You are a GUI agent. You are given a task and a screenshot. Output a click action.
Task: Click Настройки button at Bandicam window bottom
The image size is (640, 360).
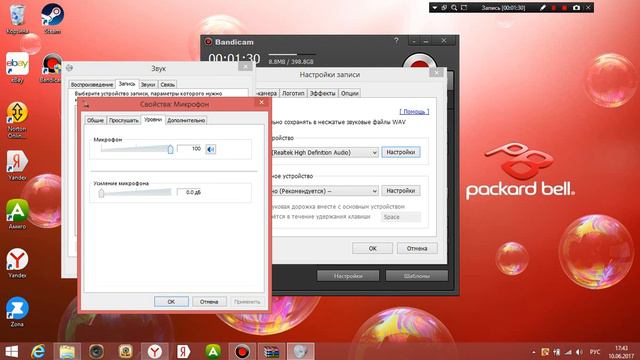pyautogui.click(x=348, y=276)
